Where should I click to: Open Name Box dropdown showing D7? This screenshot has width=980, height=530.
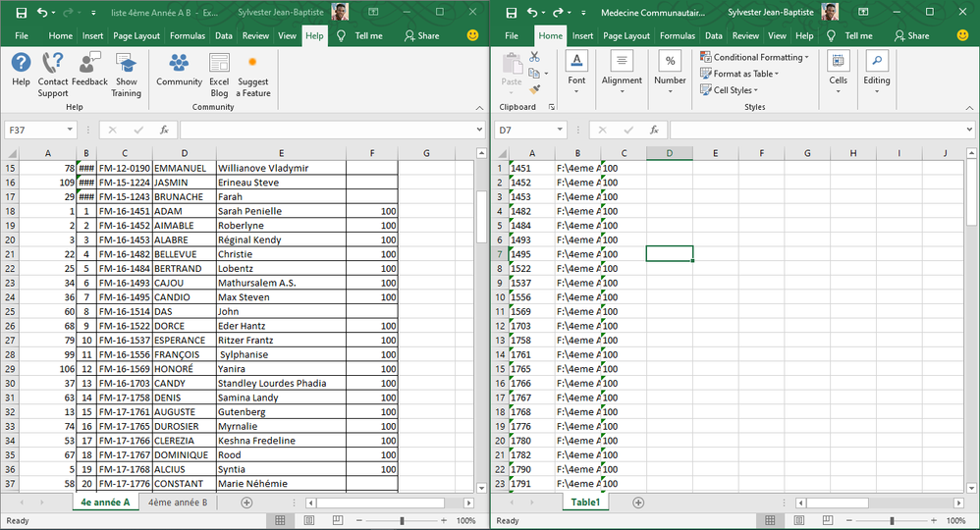point(560,130)
